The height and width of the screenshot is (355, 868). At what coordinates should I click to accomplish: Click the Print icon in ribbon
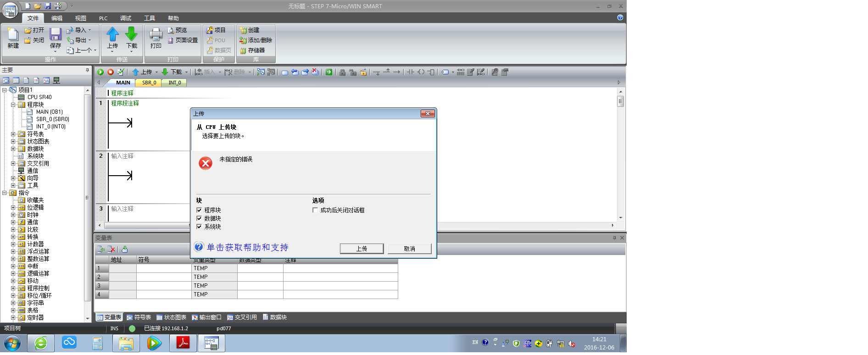[x=156, y=35]
